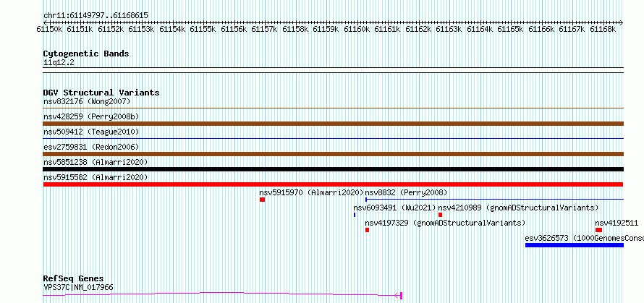Click the nsv5915970 (Almarri2020) label

(x=311, y=192)
